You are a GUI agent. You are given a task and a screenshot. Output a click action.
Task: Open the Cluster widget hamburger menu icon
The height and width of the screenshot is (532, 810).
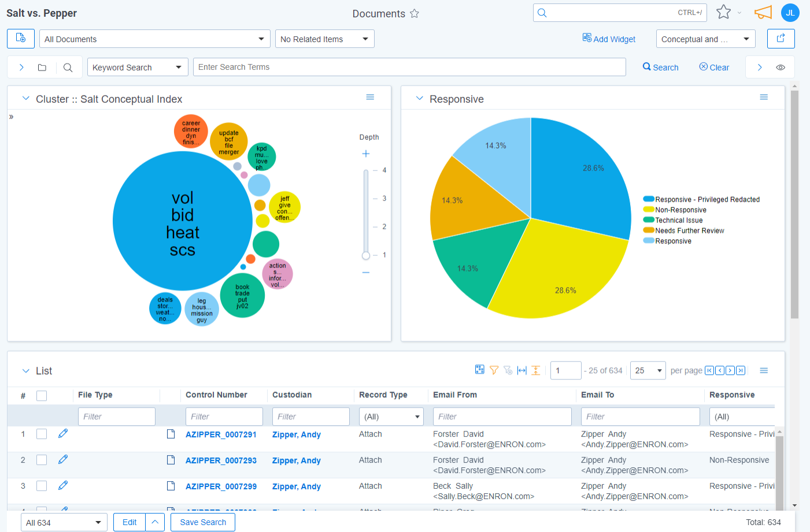370,97
